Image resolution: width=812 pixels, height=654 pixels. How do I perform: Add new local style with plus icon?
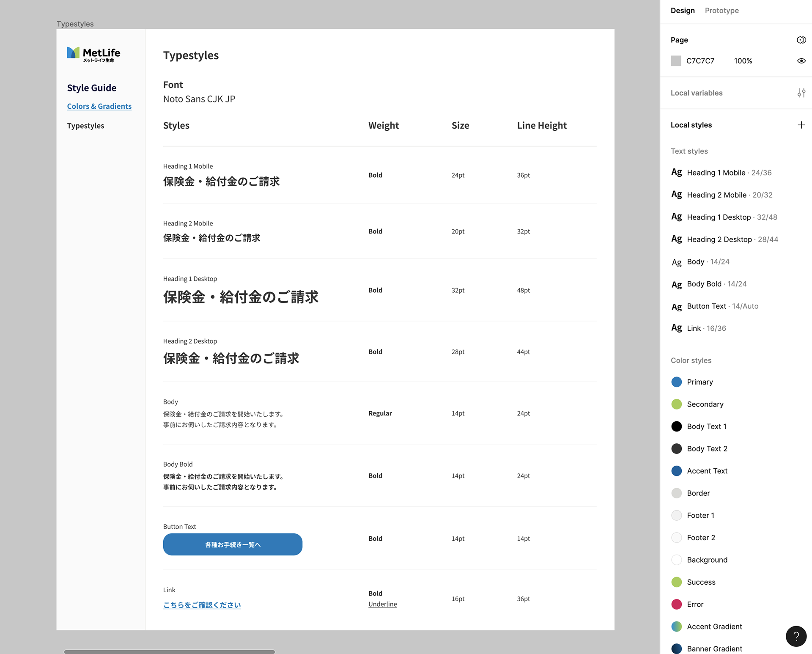tap(801, 125)
